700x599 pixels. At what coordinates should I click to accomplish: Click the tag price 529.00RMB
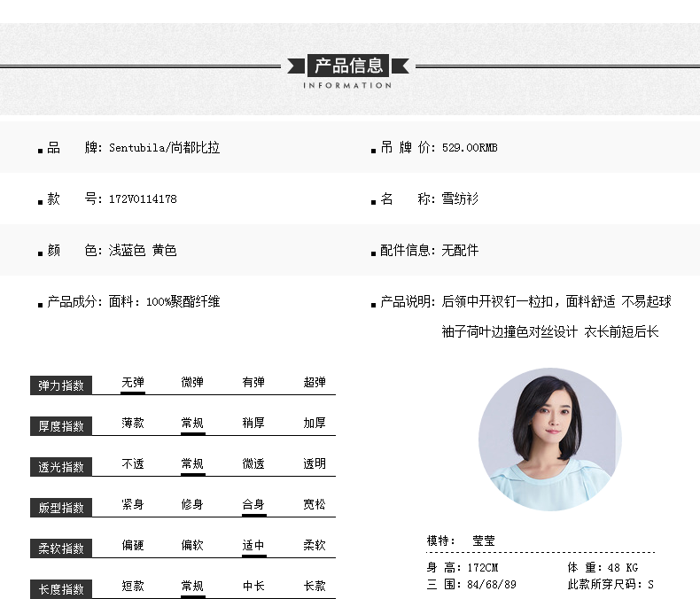pyautogui.click(x=470, y=148)
